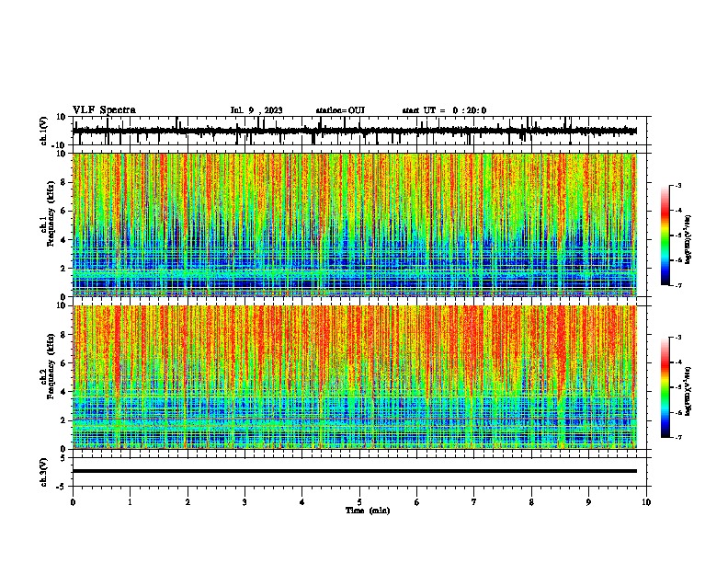Click the "ch.3(V)" axis label
Screen dimensions: 728x563
point(44,472)
